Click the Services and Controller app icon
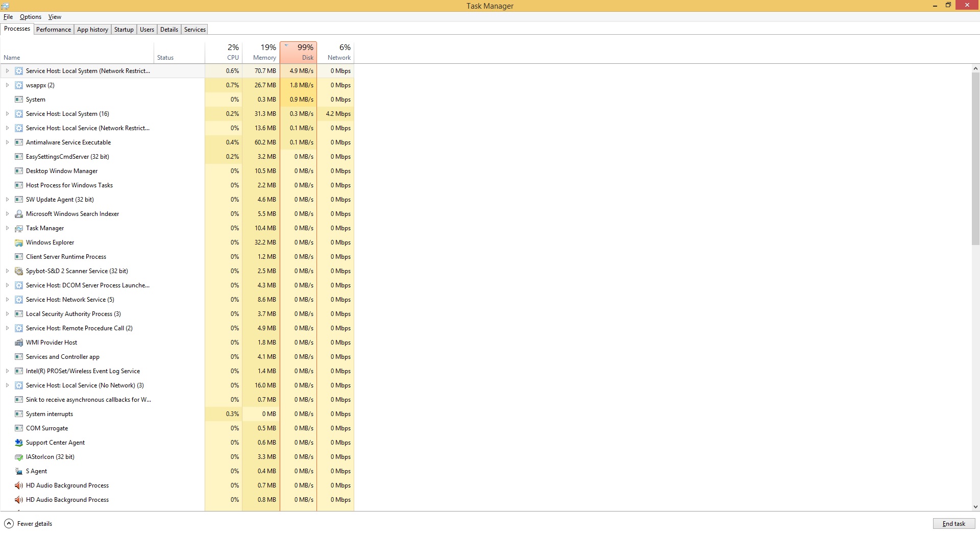980x536 pixels. click(19, 357)
